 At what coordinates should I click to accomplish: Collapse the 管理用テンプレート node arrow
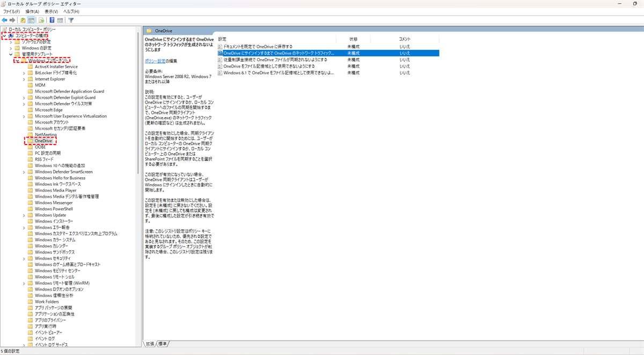11,54
